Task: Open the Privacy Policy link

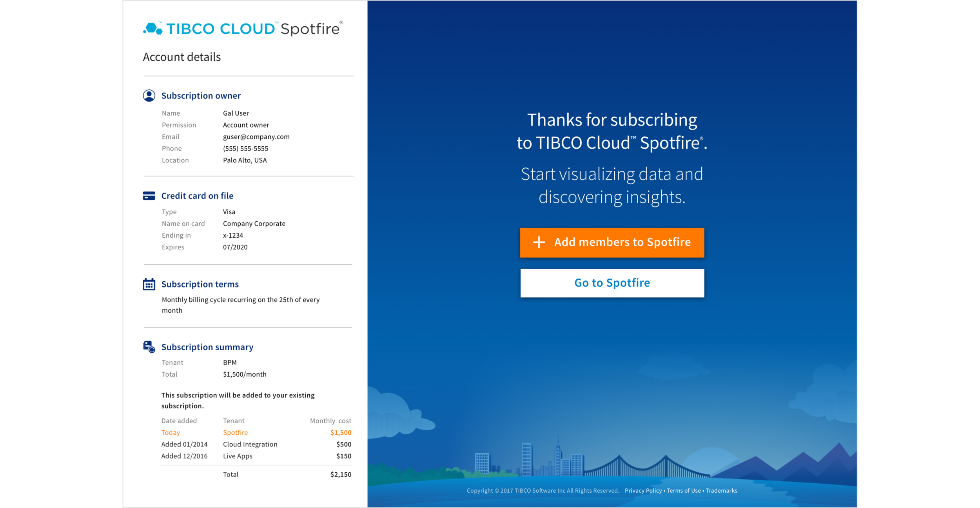Action: [x=643, y=490]
